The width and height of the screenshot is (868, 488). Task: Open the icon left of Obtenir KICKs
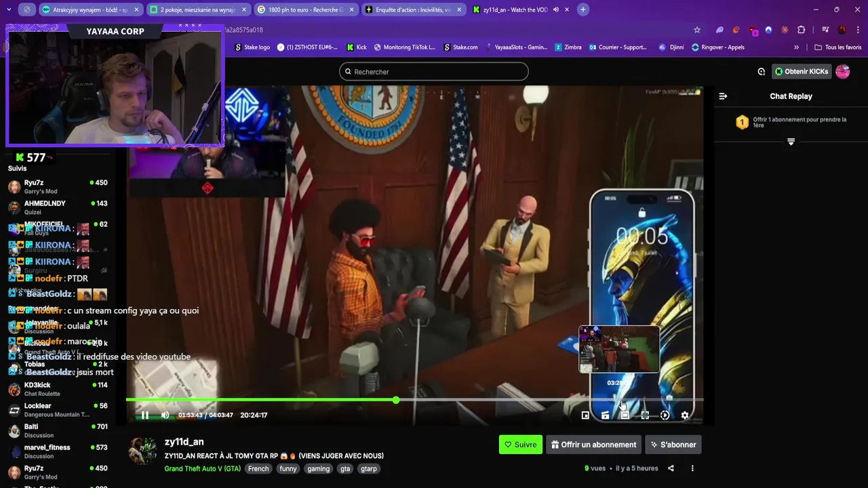(761, 71)
